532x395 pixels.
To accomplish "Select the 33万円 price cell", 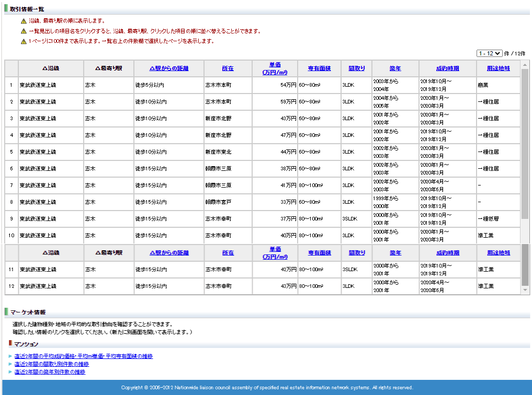I will coord(275,202).
